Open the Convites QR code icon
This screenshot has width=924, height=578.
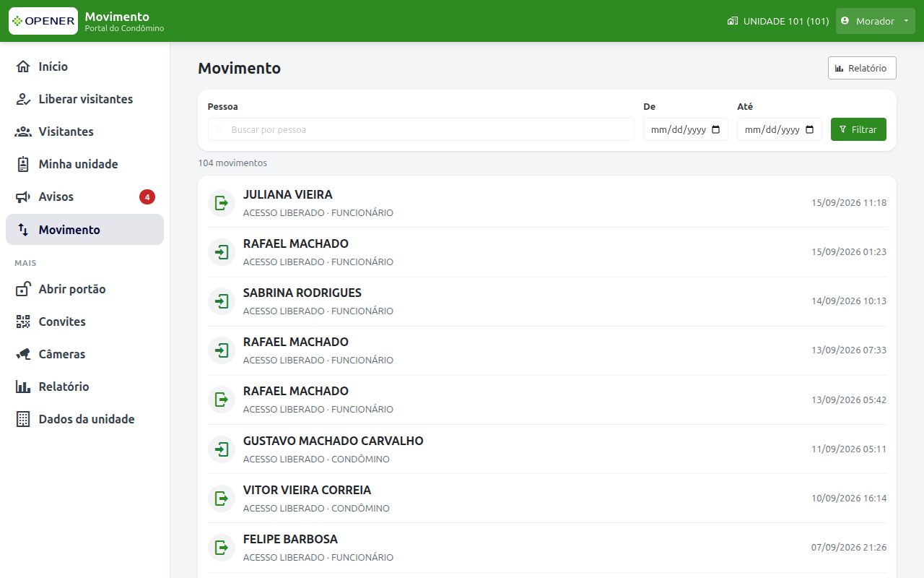click(23, 322)
